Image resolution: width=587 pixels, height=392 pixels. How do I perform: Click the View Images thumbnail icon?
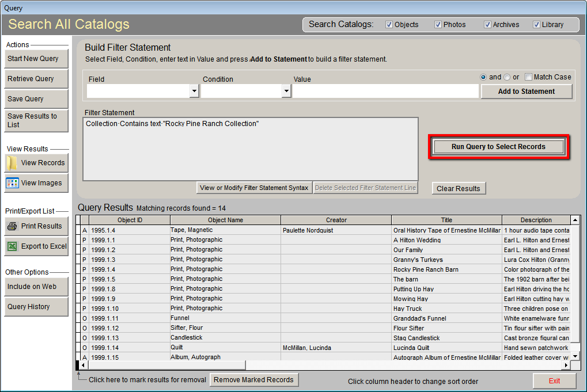point(12,183)
